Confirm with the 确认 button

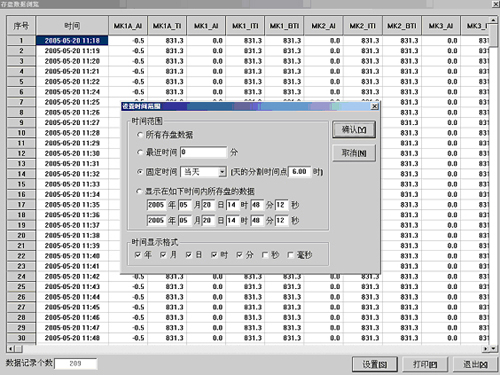(x=354, y=130)
